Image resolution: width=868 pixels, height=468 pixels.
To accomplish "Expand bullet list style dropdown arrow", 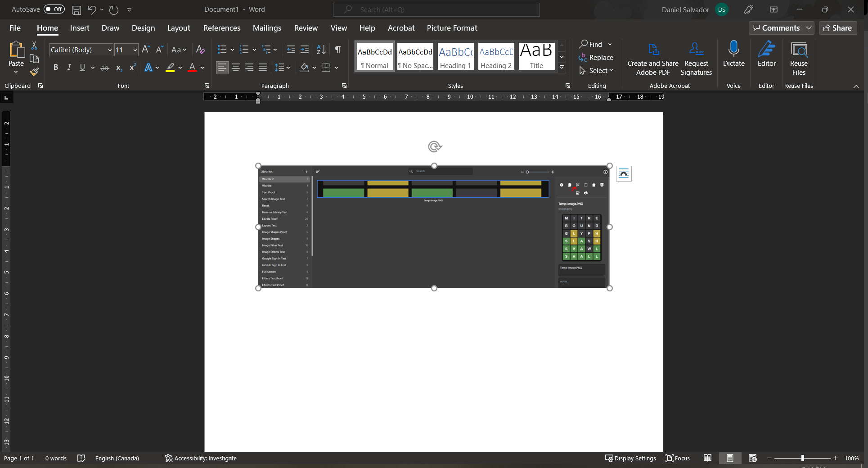I will (232, 50).
